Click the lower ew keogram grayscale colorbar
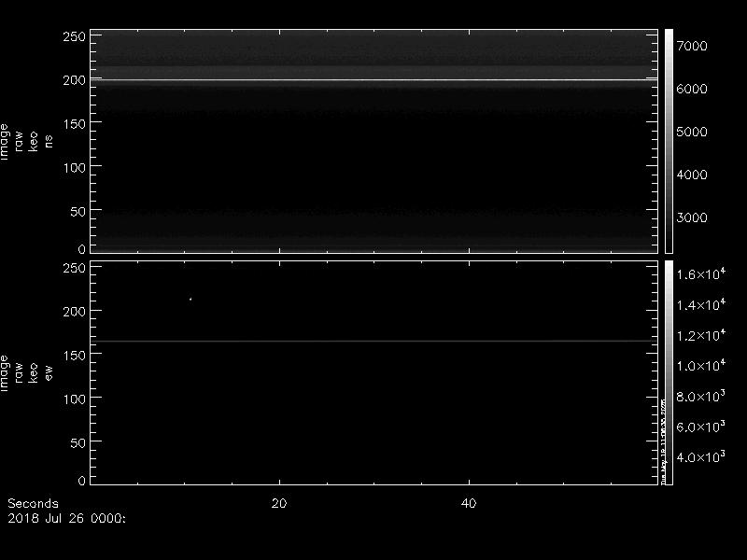The height and width of the screenshot is (560, 747). pyautogui.click(x=669, y=372)
